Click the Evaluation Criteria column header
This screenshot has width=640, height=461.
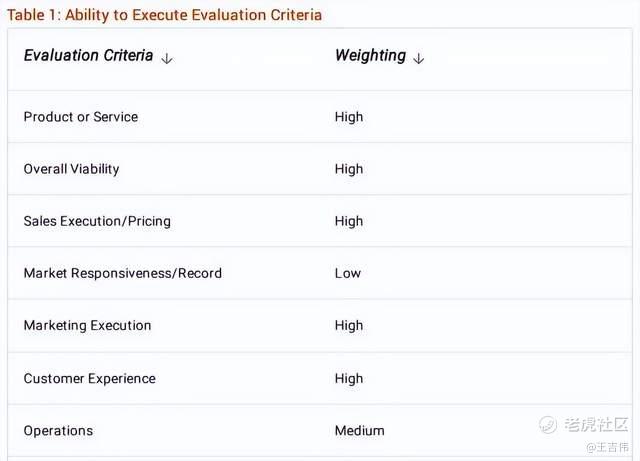[88, 56]
